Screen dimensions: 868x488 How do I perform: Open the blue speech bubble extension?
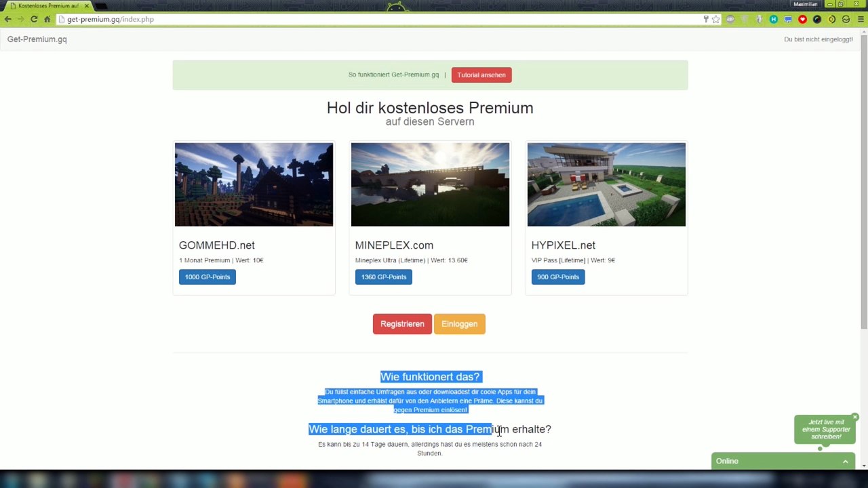(x=788, y=19)
